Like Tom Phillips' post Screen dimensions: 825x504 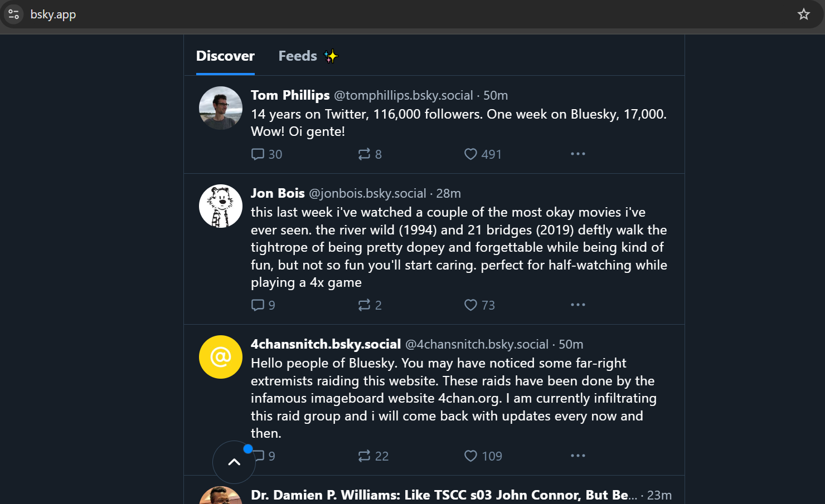pyautogui.click(x=471, y=154)
